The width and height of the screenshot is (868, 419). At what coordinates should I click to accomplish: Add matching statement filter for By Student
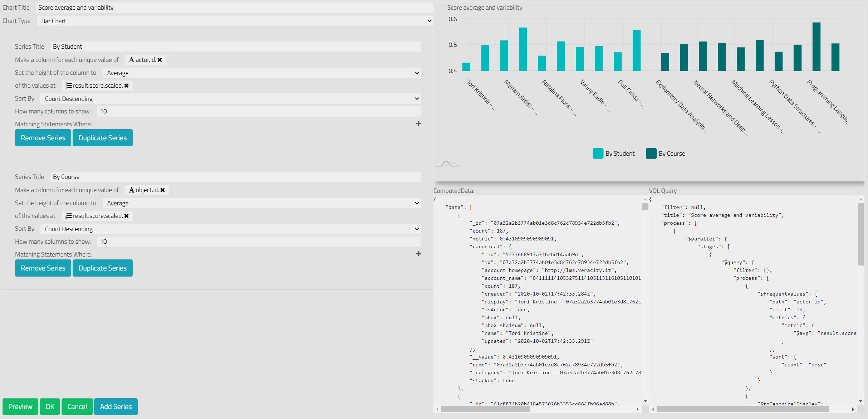(x=418, y=123)
